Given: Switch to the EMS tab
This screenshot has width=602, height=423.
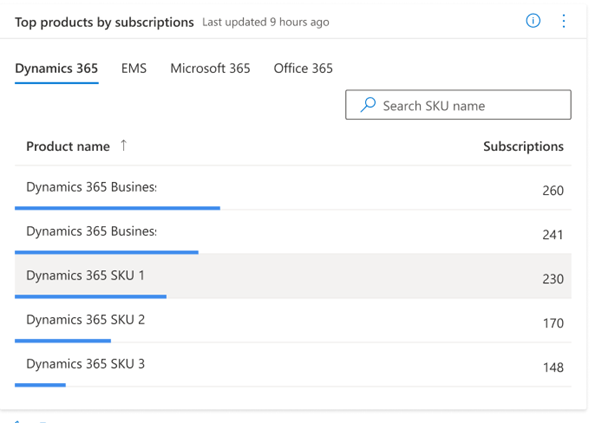Looking at the screenshot, I should [134, 69].
